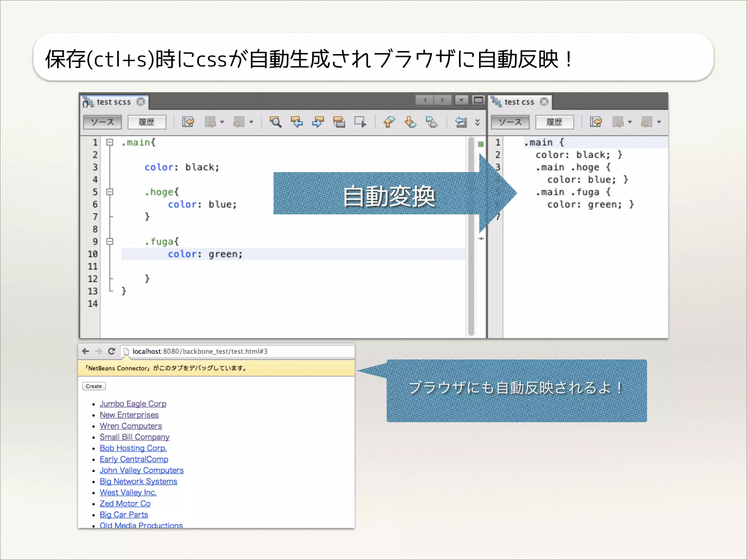Viewport: 747px width, 560px height.
Task: Select the test scss editor tab
Action: (113, 102)
